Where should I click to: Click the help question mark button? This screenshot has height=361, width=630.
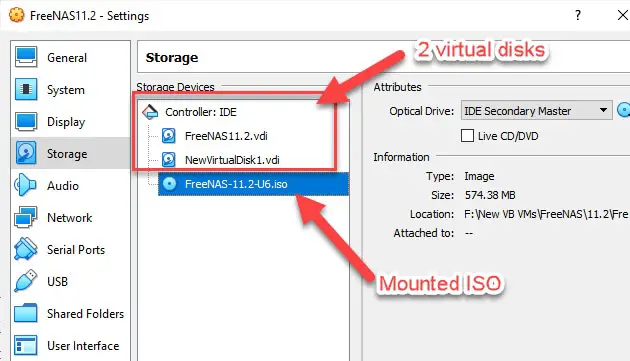click(578, 15)
